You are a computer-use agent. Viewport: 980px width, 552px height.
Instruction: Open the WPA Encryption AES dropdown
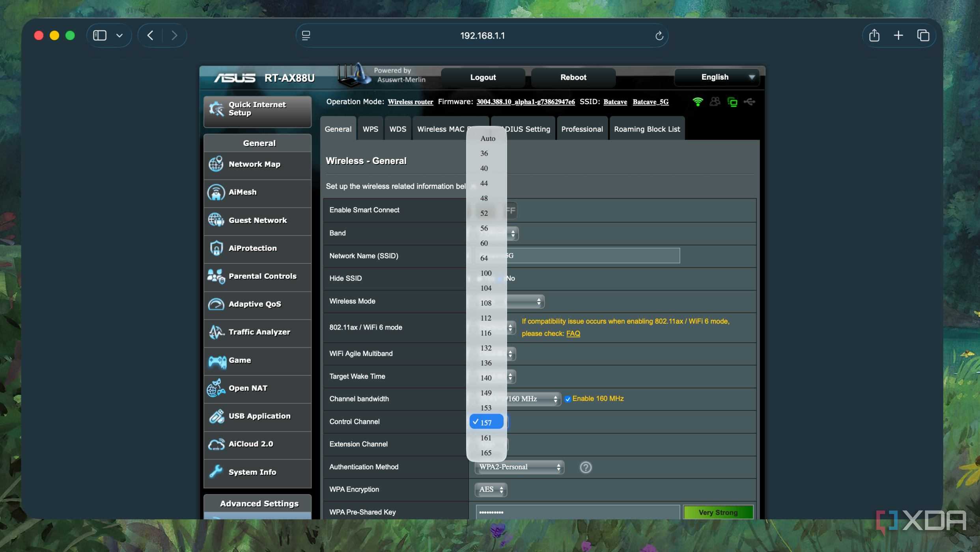pyautogui.click(x=491, y=489)
